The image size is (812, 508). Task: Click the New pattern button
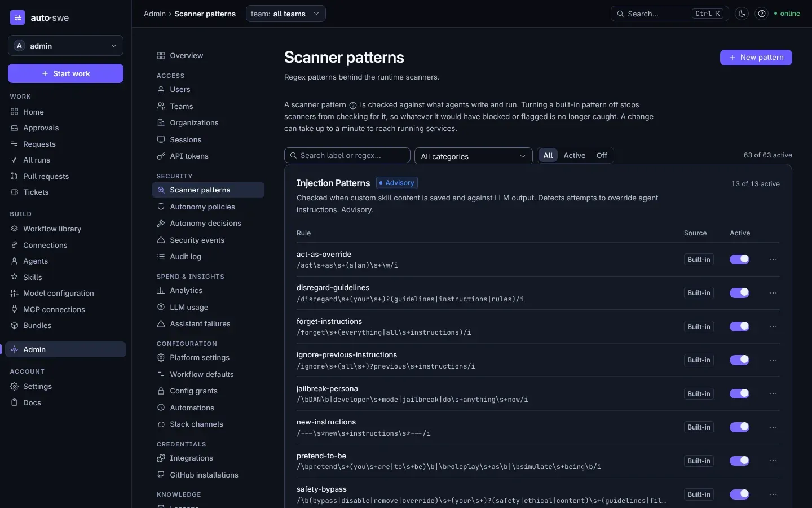(756, 58)
